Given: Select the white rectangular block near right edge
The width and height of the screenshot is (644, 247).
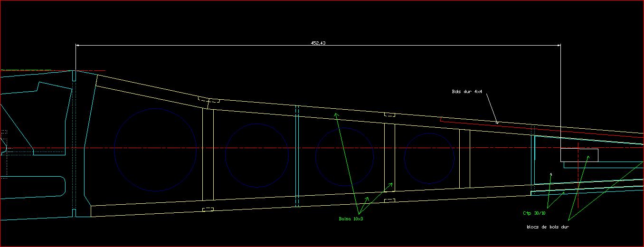Looking at the screenshot, I should point(579,155).
